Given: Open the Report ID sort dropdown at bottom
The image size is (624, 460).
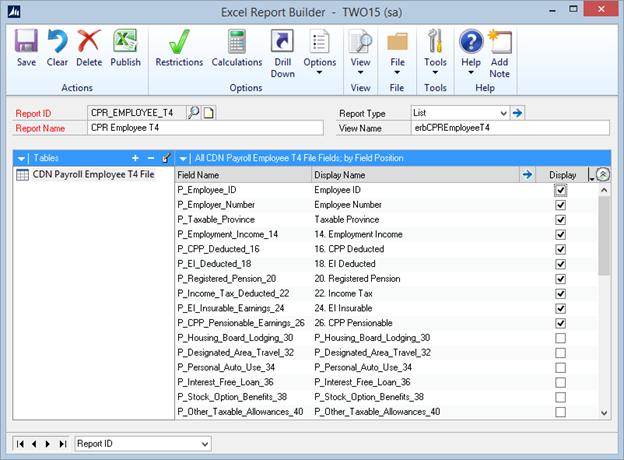Looking at the screenshot, I should click(x=205, y=444).
